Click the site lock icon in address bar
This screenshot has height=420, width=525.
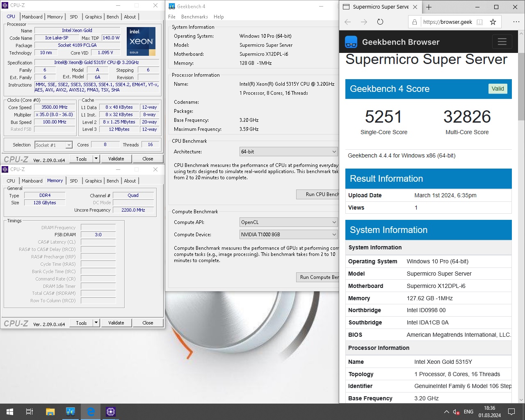[x=415, y=22]
